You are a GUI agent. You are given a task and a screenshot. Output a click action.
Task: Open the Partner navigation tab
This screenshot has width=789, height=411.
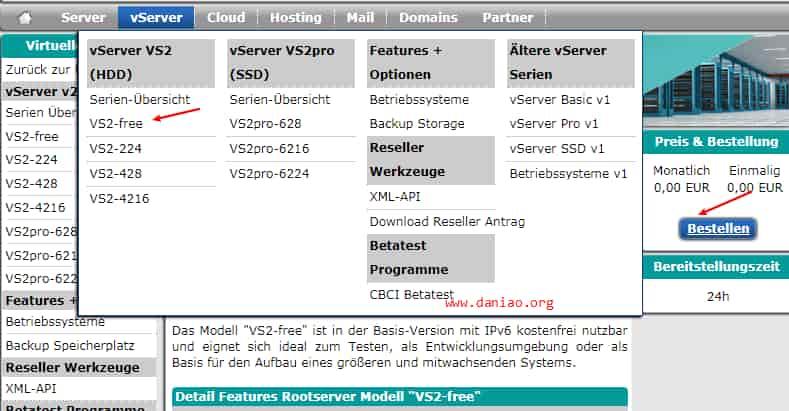point(508,17)
